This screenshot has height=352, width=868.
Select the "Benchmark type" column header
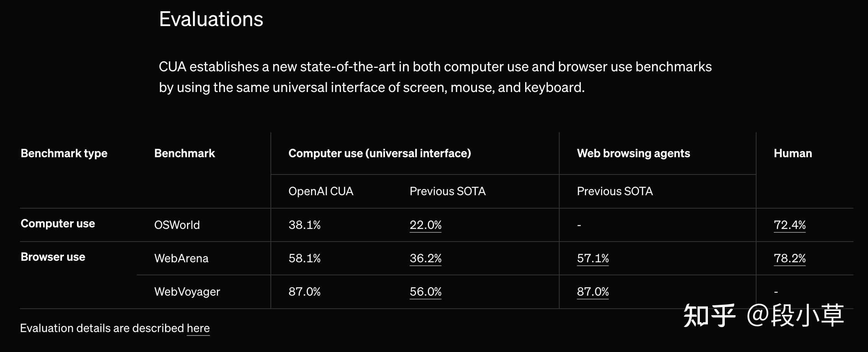coord(64,153)
